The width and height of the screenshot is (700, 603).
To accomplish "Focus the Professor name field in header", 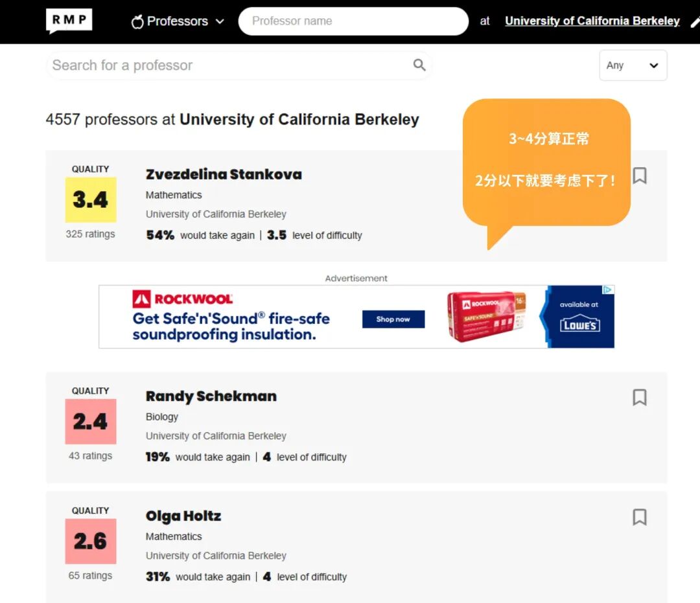I will pyautogui.click(x=353, y=21).
